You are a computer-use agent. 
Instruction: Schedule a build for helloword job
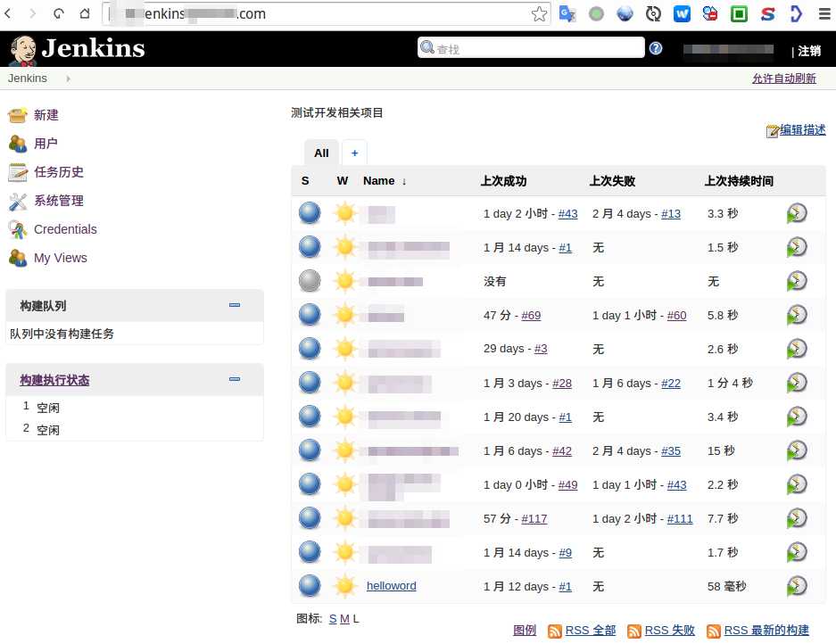797,586
